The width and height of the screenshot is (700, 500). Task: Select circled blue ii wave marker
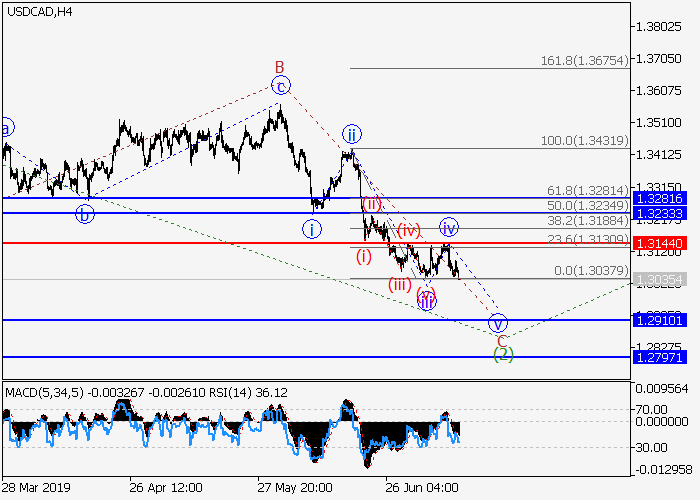(x=351, y=134)
